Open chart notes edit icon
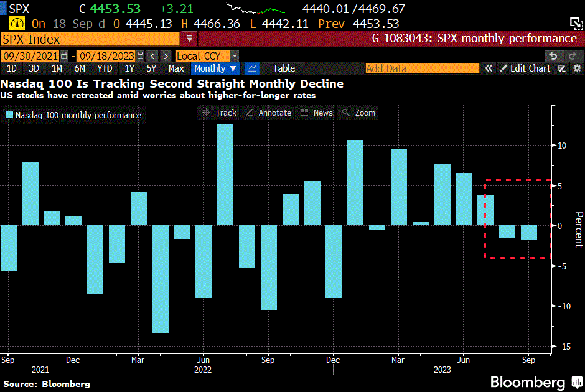Viewport: 585px width, 392px height. click(562, 68)
